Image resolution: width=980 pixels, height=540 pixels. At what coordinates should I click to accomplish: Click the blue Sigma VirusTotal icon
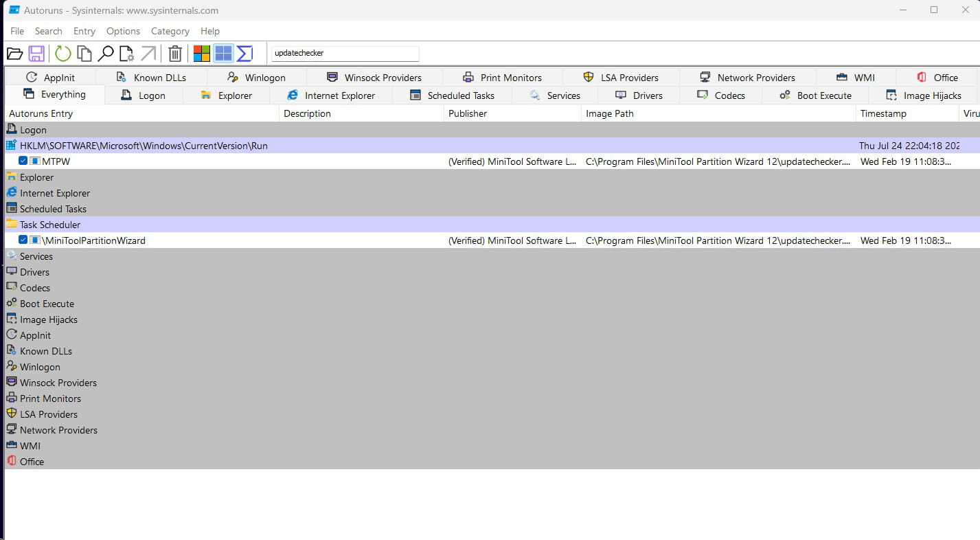[x=245, y=54]
